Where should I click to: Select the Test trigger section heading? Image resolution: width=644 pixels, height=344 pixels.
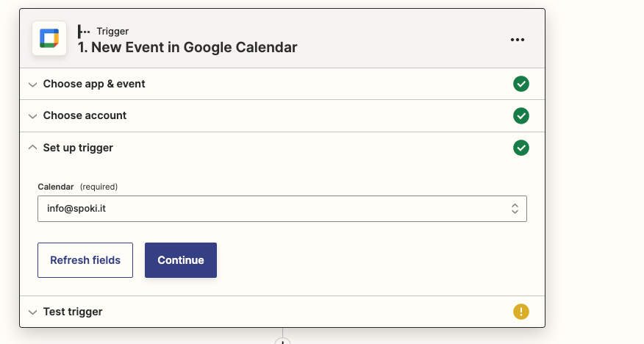(73, 312)
